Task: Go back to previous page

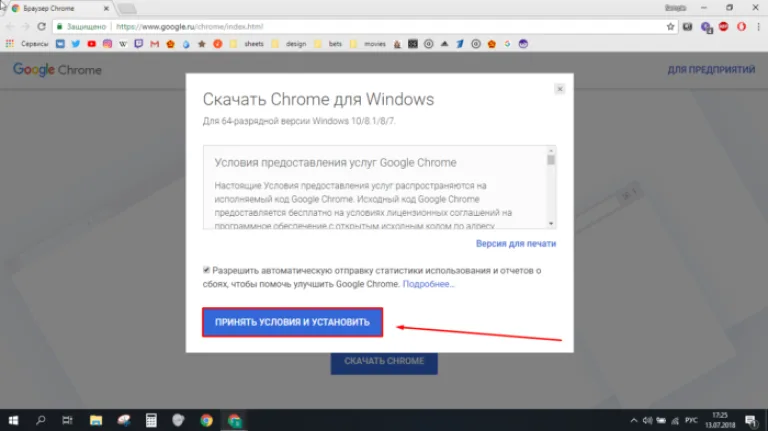Action: (10, 26)
